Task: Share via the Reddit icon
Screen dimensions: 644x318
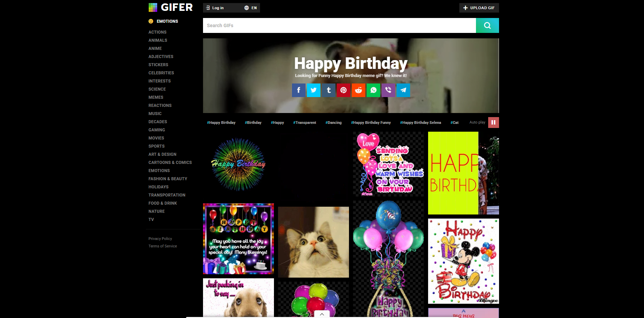Action: click(x=358, y=90)
